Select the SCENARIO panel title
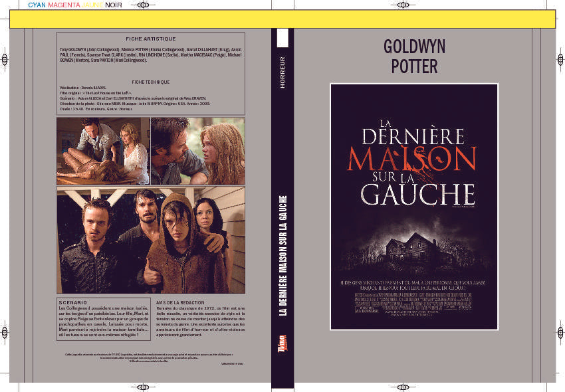Image resolution: width=565 pixels, height=392 pixels. (x=69, y=300)
